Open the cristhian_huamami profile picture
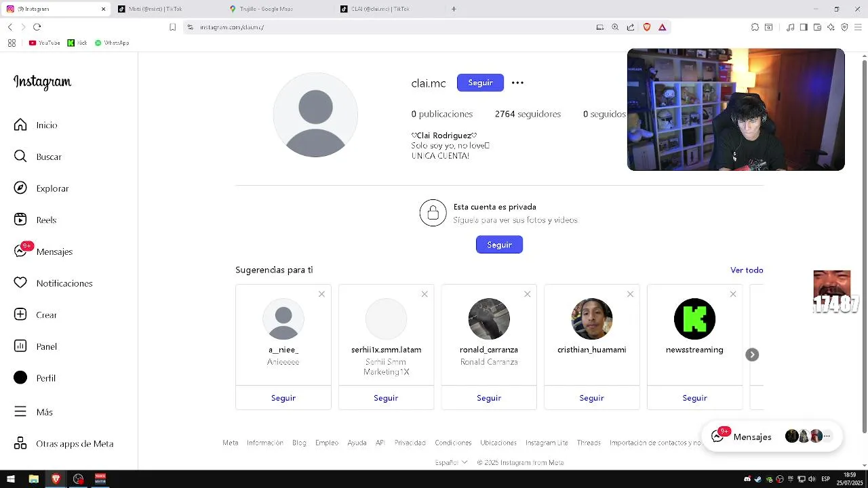Image resolution: width=868 pixels, height=488 pixels. 592,319
